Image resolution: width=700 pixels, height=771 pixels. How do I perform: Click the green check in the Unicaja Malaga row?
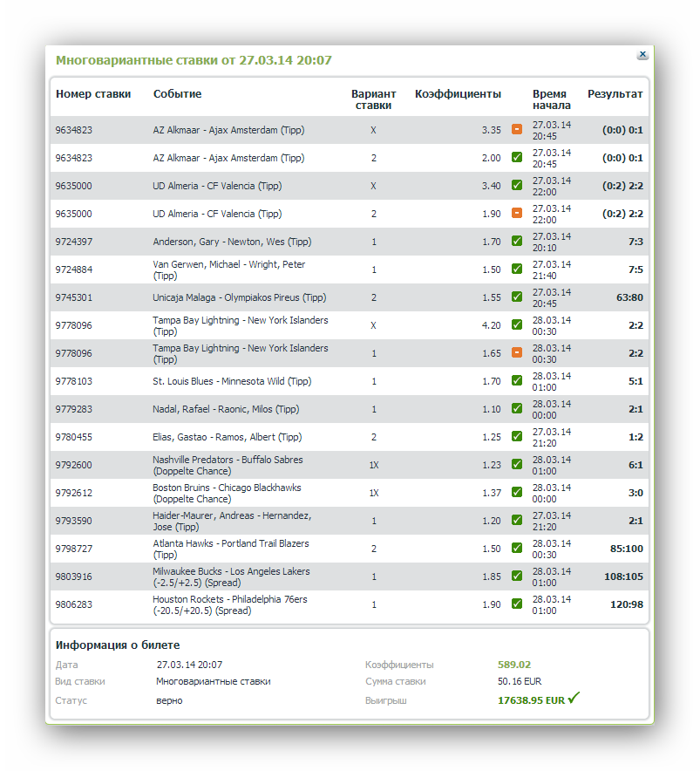click(x=517, y=297)
